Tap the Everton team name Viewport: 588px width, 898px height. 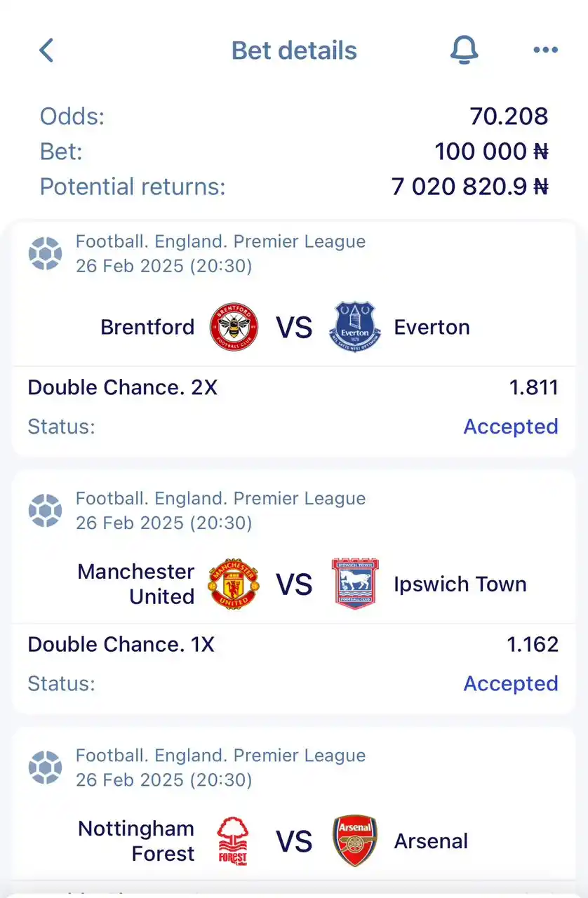(432, 327)
